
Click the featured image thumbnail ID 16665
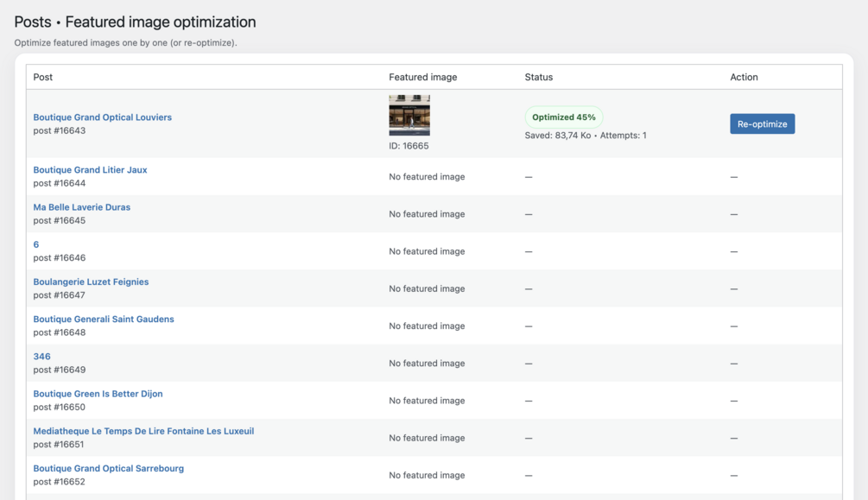pyautogui.click(x=409, y=115)
